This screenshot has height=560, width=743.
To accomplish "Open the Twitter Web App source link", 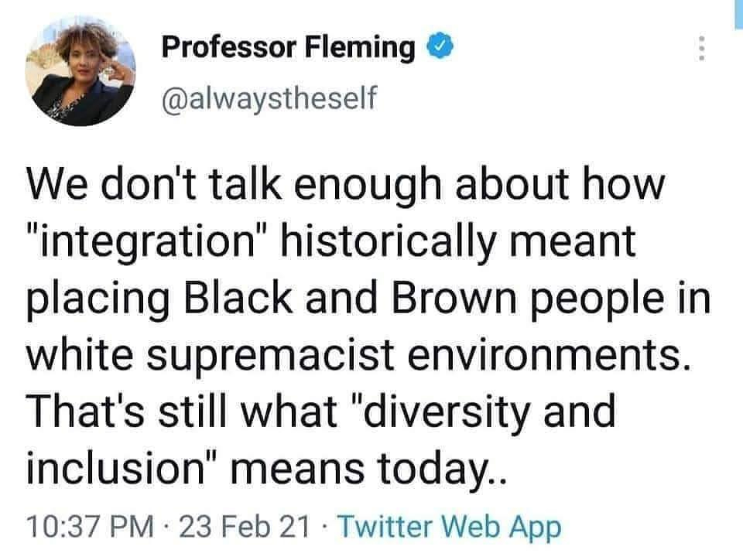I will [x=449, y=528].
